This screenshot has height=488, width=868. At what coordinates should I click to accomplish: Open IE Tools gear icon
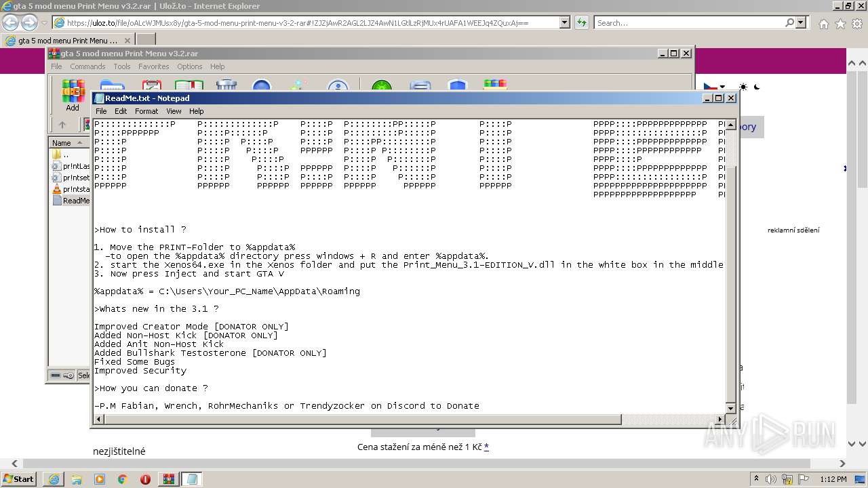[x=856, y=23]
